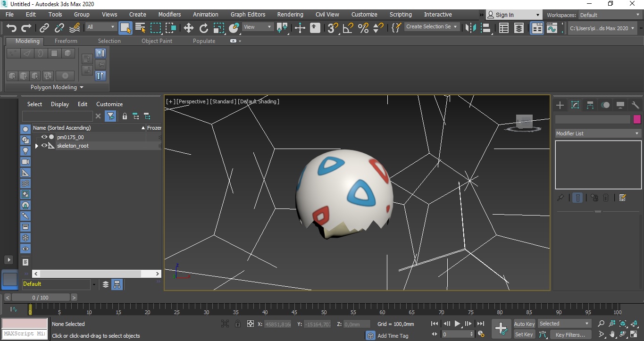Click the Mirror tool icon

point(471,28)
